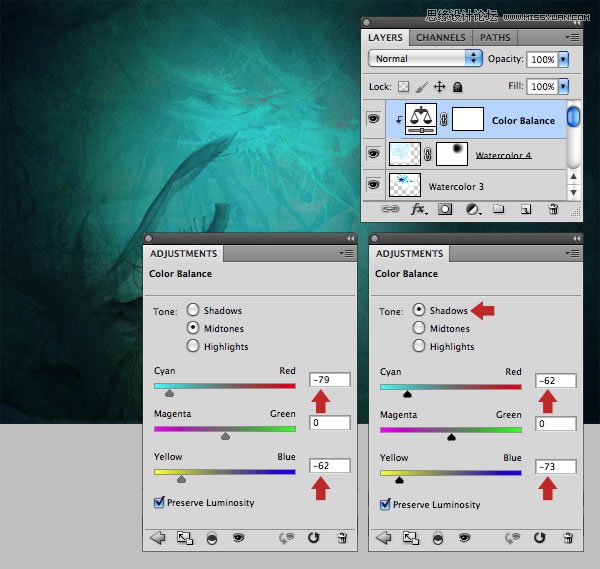The width and height of the screenshot is (600, 569).
Task: Toggle layer visibility eye in left Adjustments panel
Action: point(238,538)
